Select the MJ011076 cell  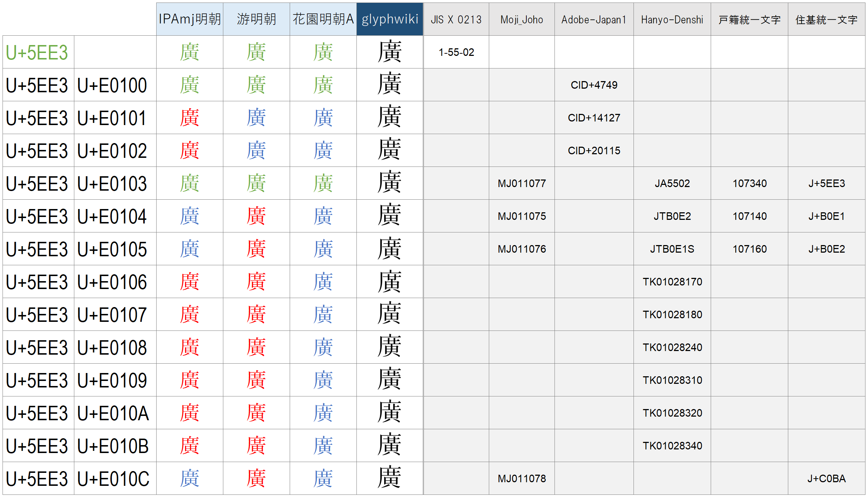pos(522,249)
